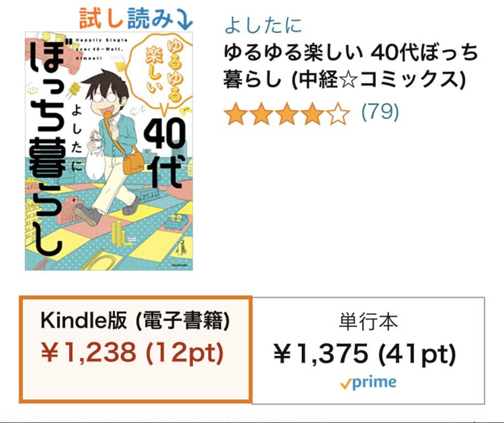The height and width of the screenshot is (423, 504).
Task: Open the book cover thumbnail image
Action: [x=109, y=151]
